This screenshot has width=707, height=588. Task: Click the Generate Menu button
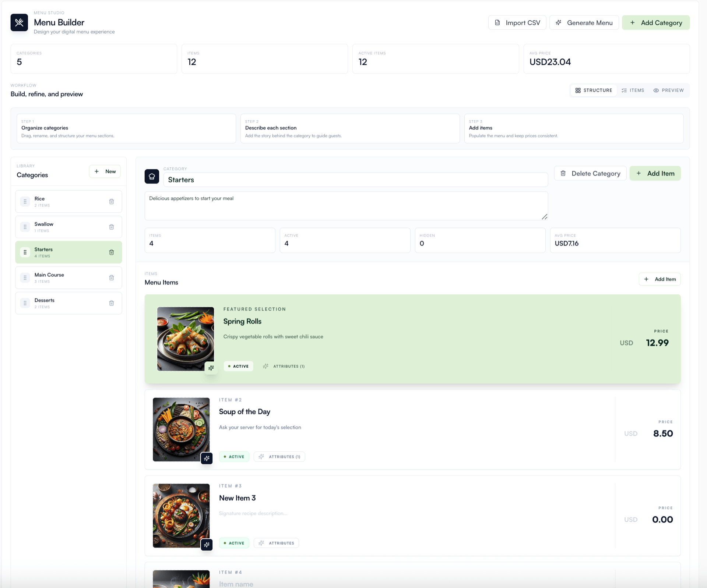tap(584, 22)
